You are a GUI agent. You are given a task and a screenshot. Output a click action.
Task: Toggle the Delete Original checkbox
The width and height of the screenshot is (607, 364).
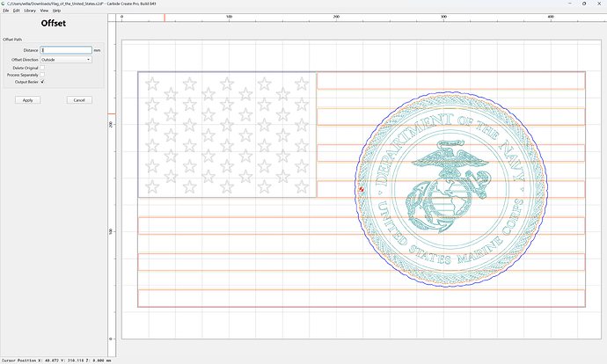(42, 68)
